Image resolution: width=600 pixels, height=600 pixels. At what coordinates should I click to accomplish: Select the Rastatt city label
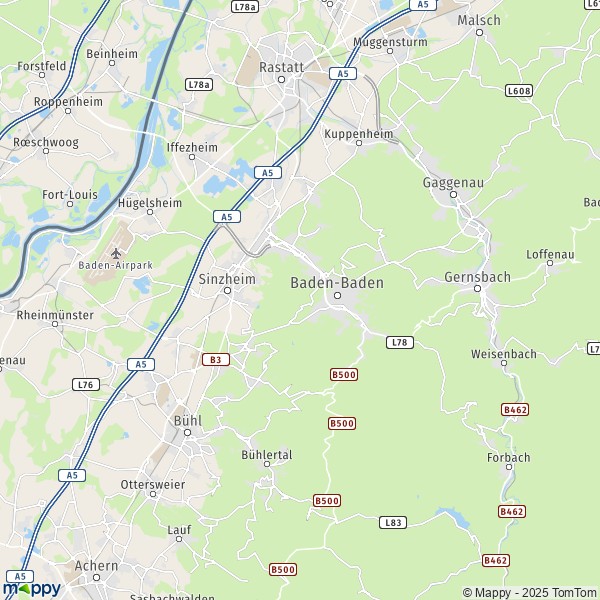click(x=281, y=67)
